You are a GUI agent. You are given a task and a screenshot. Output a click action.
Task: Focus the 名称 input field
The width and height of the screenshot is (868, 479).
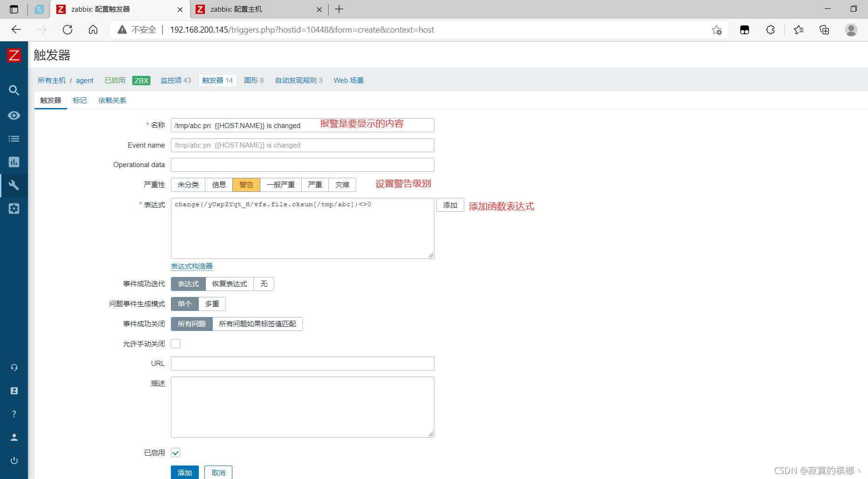(x=303, y=125)
